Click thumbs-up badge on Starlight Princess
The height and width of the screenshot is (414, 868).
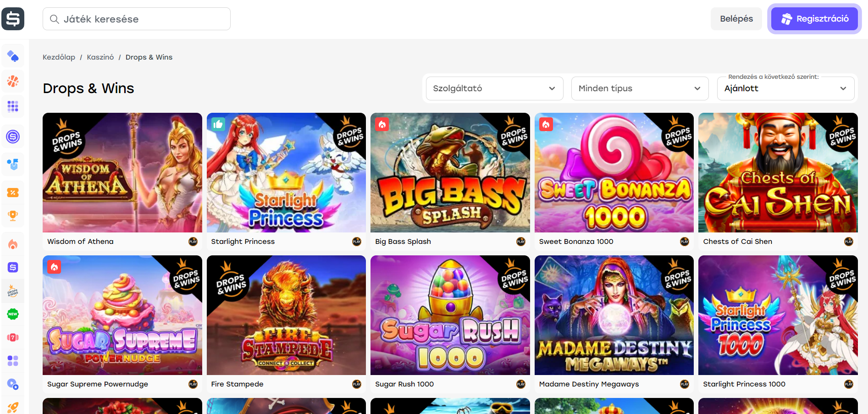[x=218, y=124]
